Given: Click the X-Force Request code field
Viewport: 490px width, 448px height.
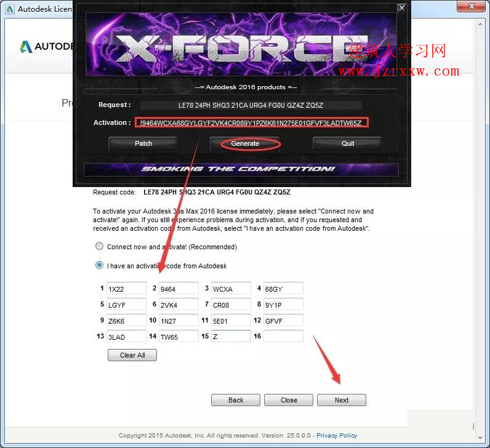Looking at the screenshot, I should [x=251, y=105].
